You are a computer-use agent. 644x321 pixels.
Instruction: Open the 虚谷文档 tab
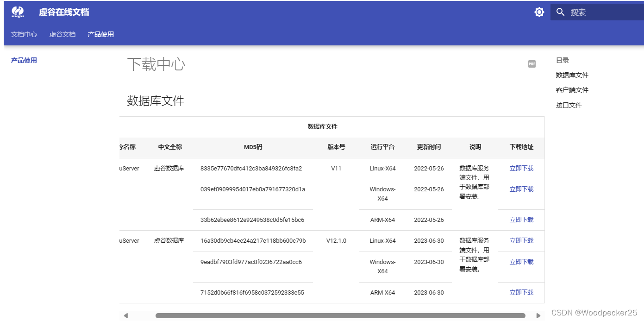[x=63, y=34]
